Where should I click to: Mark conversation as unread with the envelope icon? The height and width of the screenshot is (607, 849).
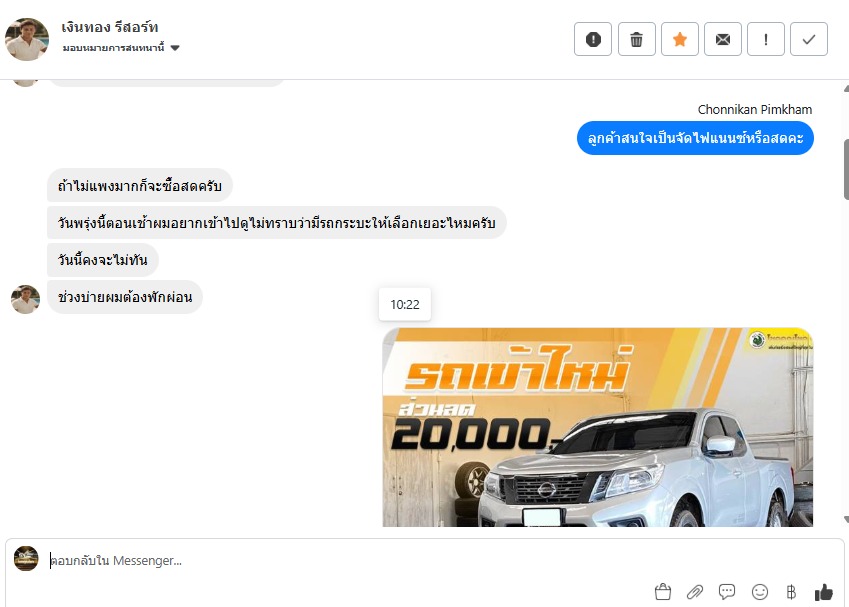[x=722, y=39]
